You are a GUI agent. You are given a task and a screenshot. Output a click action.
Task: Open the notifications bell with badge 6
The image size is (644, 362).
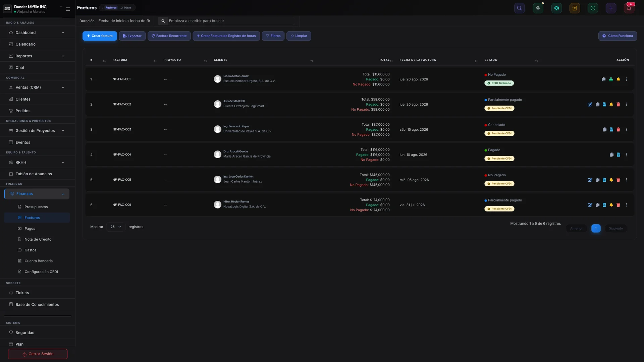click(x=629, y=8)
